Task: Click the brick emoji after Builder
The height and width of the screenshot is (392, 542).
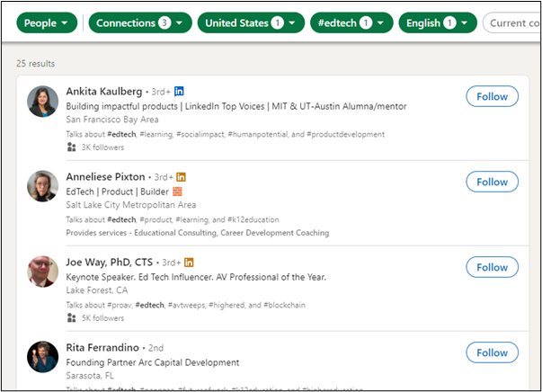Action: (x=177, y=192)
